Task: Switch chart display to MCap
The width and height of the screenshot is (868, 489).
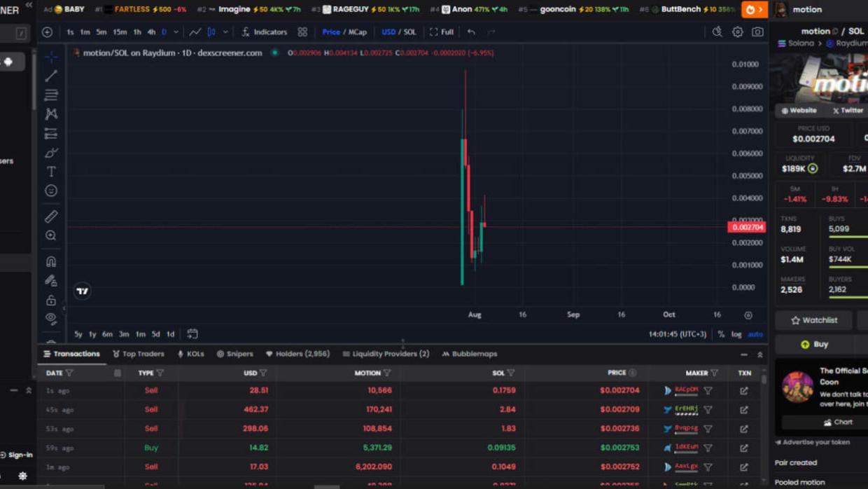Action: click(358, 32)
